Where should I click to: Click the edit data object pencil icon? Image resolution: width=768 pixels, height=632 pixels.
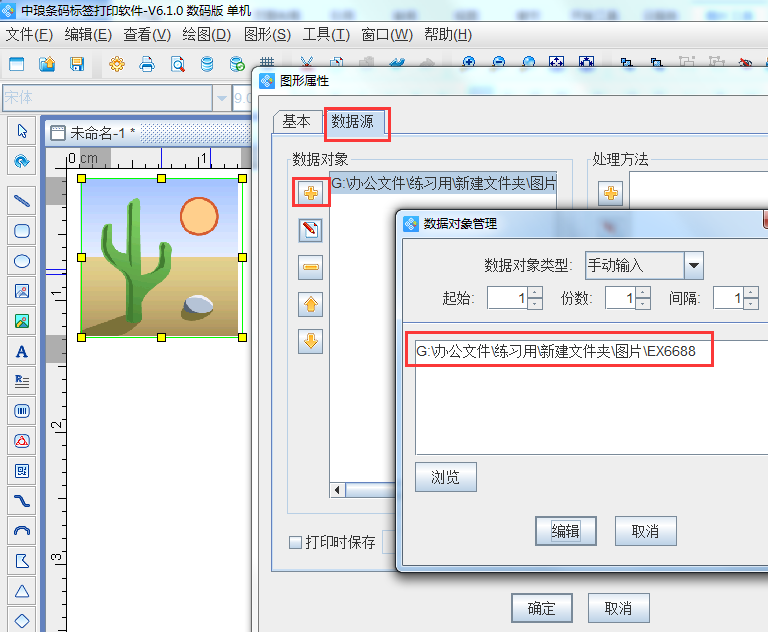tap(310, 230)
